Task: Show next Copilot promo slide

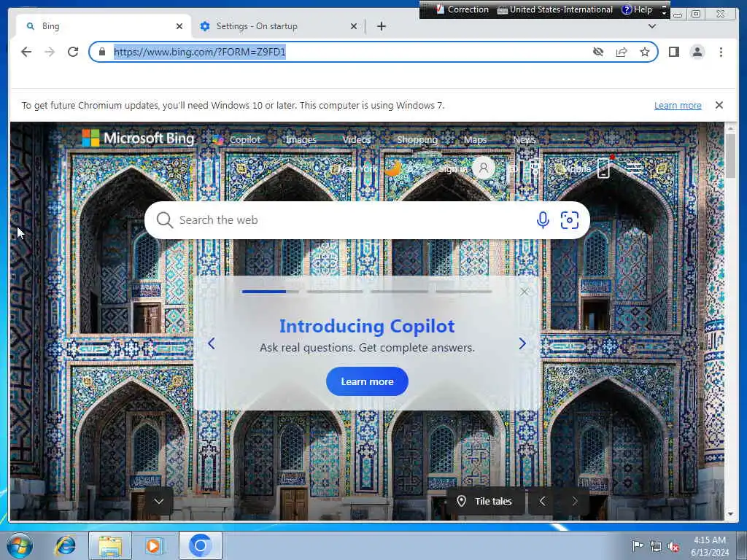Action: (x=522, y=343)
